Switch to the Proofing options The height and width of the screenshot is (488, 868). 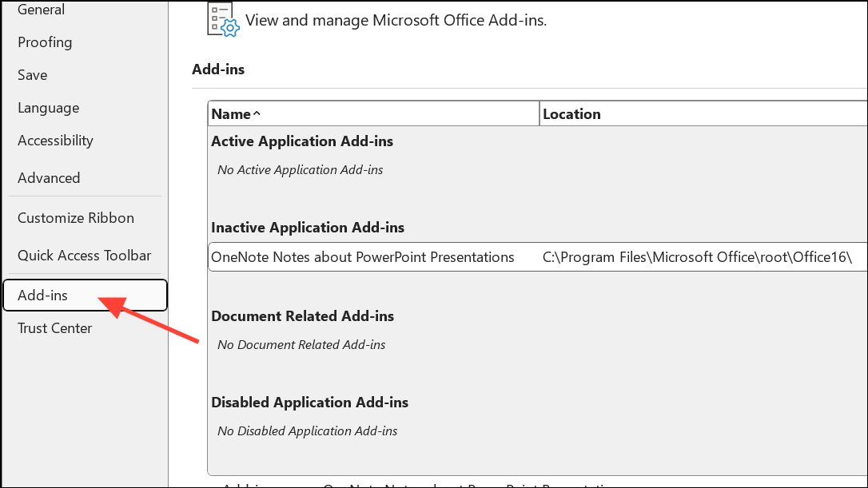click(x=45, y=42)
